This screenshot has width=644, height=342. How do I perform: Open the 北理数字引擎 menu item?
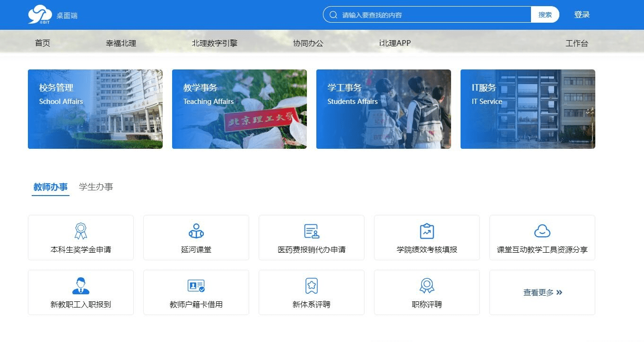click(x=215, y=43)
